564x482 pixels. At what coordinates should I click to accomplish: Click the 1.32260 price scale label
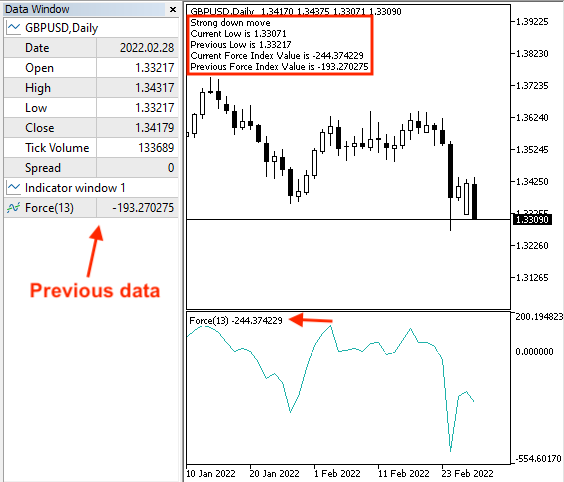[532, 246]
